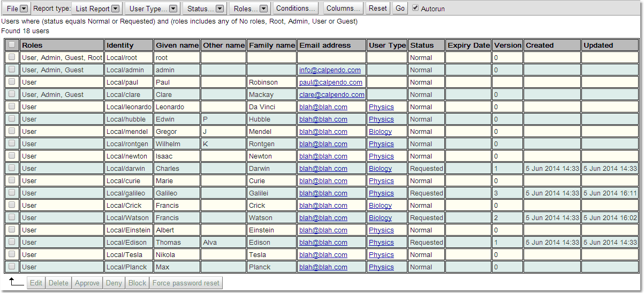644x294 pixels.
Task: Open the Roles filter dropdown
Action: (251, 9)
